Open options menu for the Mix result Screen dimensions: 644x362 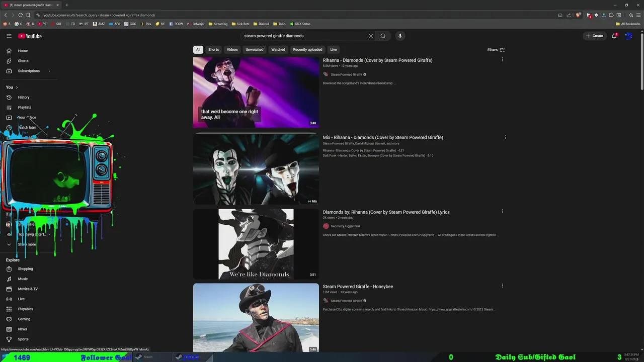pyautogui.click(x=506, y=137)
